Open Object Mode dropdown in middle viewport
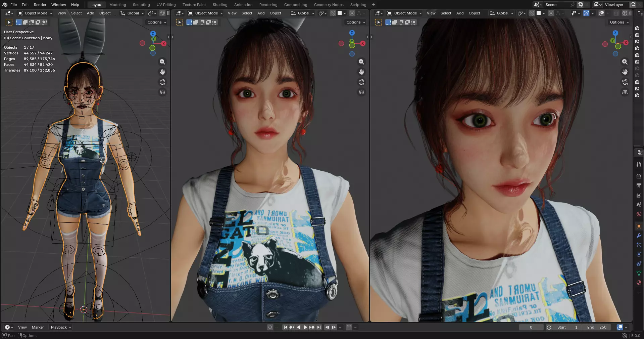Viewport: 644px width, 339px height. (205, 13)
